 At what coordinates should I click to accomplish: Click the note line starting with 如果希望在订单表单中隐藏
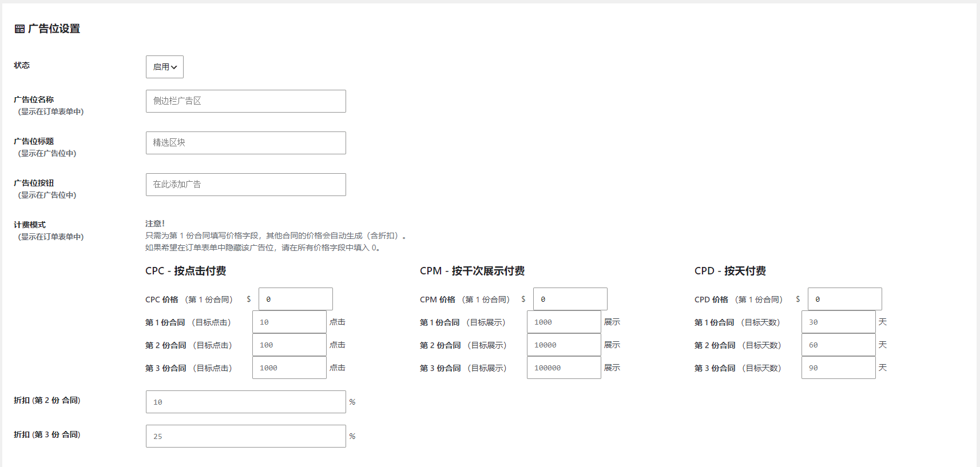(x=263, y=248)
